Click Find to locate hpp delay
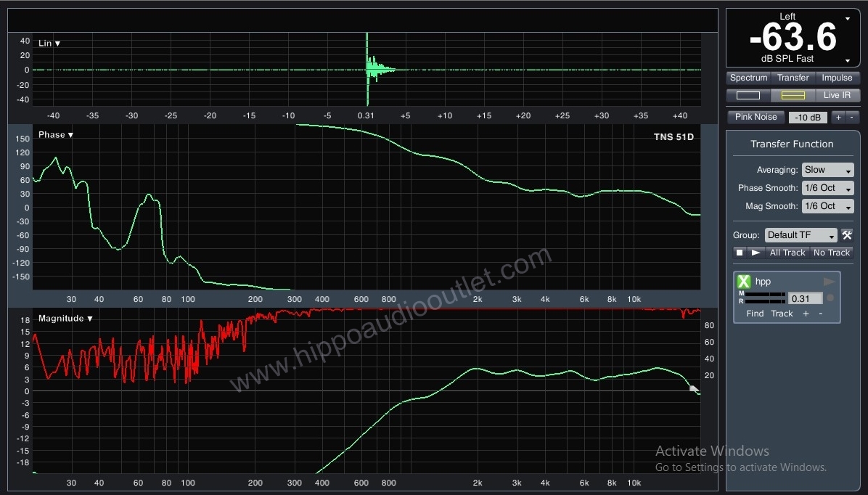The width and height of the screenshot is (868, 495). click(755, 314)
